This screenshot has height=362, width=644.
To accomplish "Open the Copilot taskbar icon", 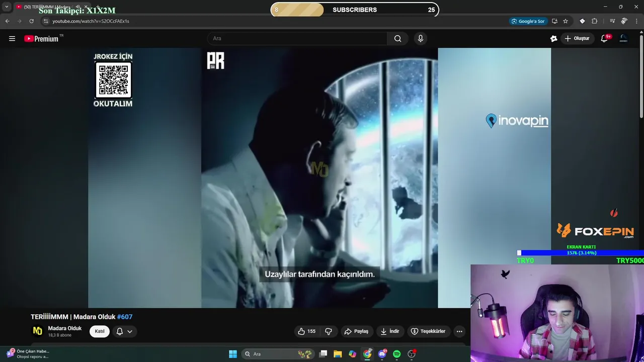I will pyautogui.click(x=352, y=354).
